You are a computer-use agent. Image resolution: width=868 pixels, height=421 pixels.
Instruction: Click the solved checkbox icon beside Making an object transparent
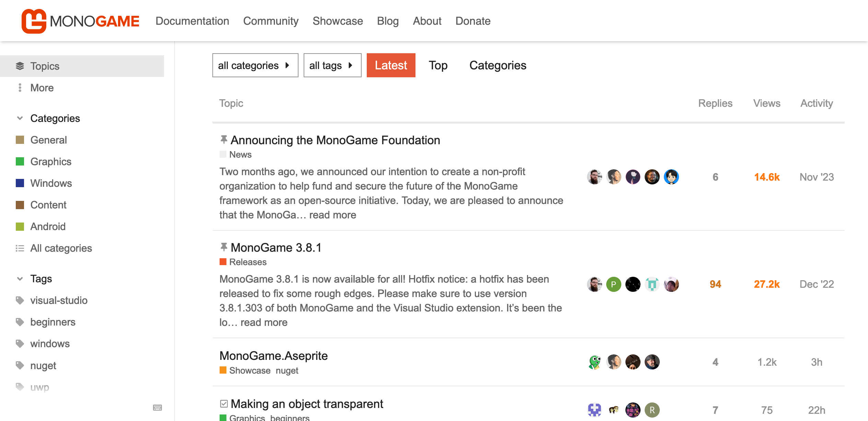tap(224, 404)
